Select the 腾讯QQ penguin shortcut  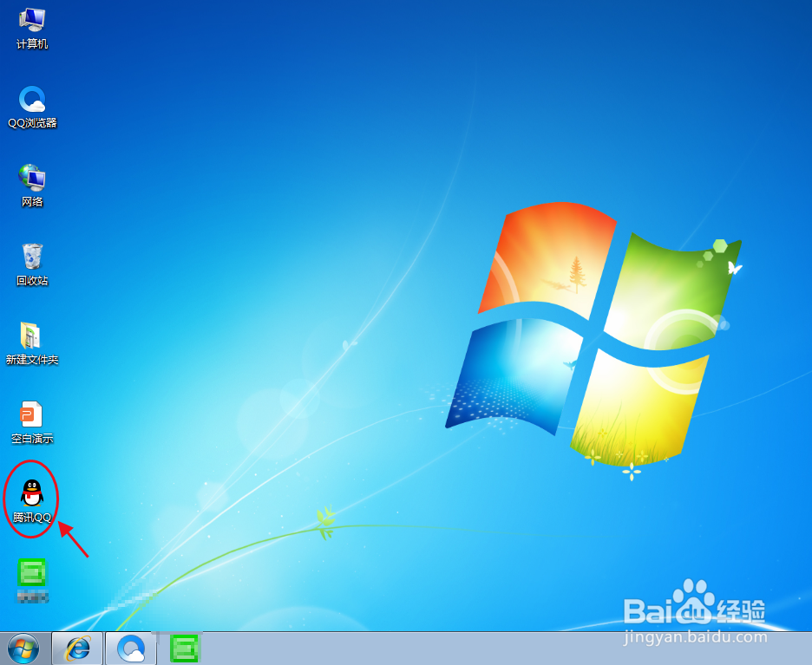coord(32,501)
